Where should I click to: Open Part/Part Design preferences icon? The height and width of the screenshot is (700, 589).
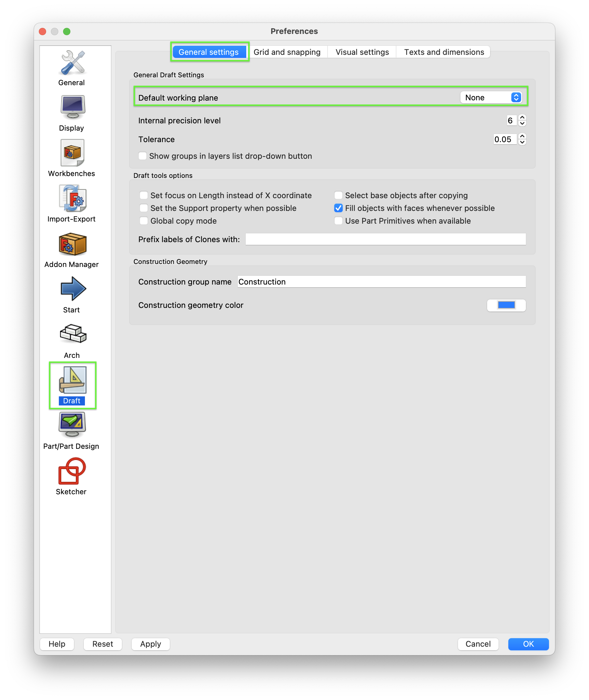[x=72, y=425]
